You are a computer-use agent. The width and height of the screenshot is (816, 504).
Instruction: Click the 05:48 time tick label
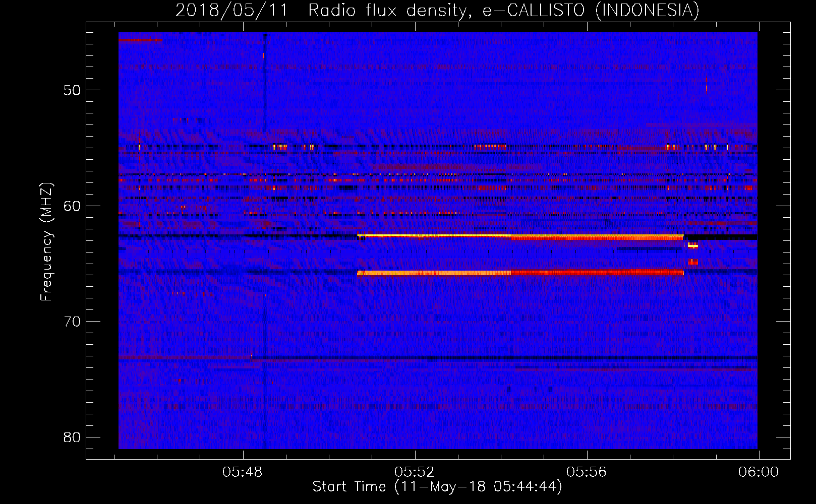tap(243, 472)
